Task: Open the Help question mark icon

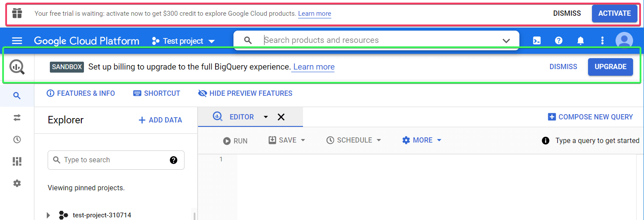Action: 559,41
